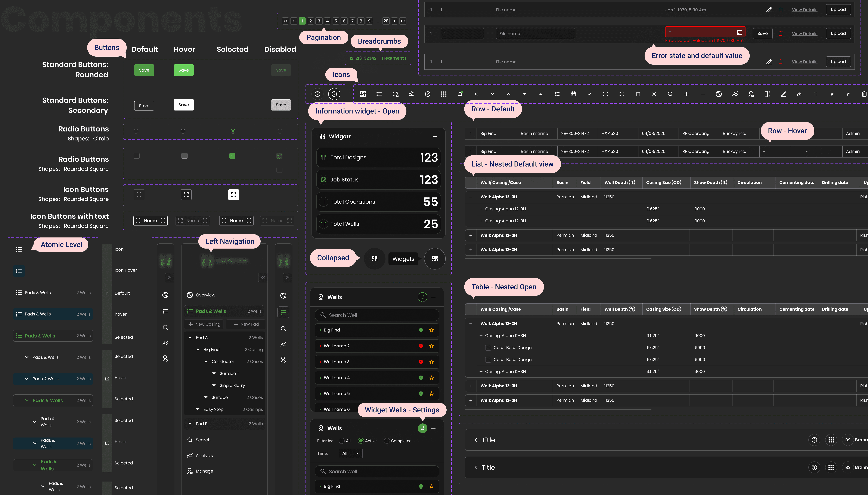Click the globe icon in icons row

719,94
